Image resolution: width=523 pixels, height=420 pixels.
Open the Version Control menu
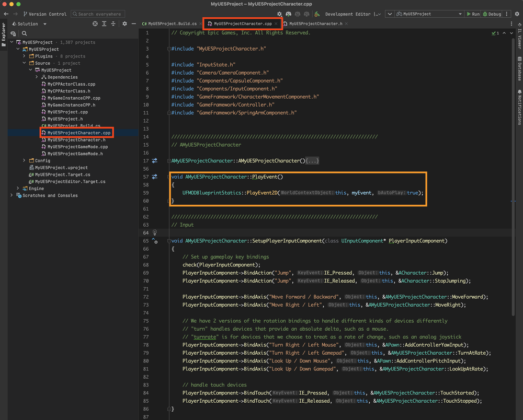tap(44, 14)
